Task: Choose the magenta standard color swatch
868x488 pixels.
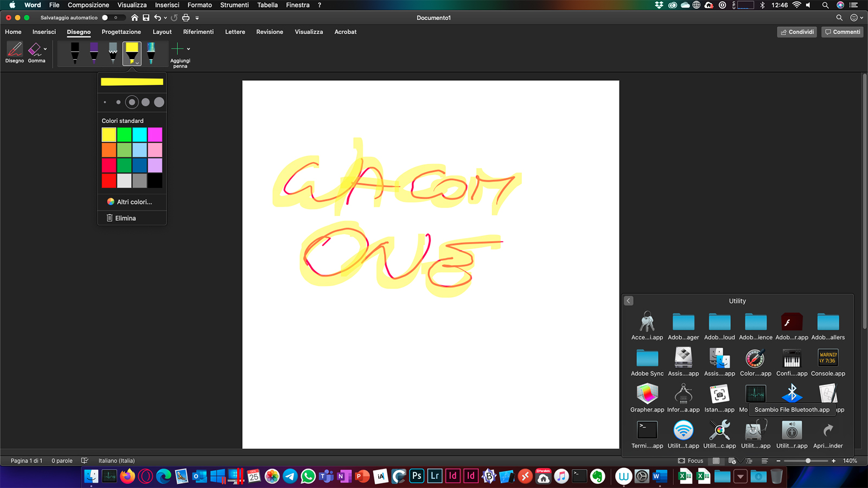Action: tap(155, 134)
